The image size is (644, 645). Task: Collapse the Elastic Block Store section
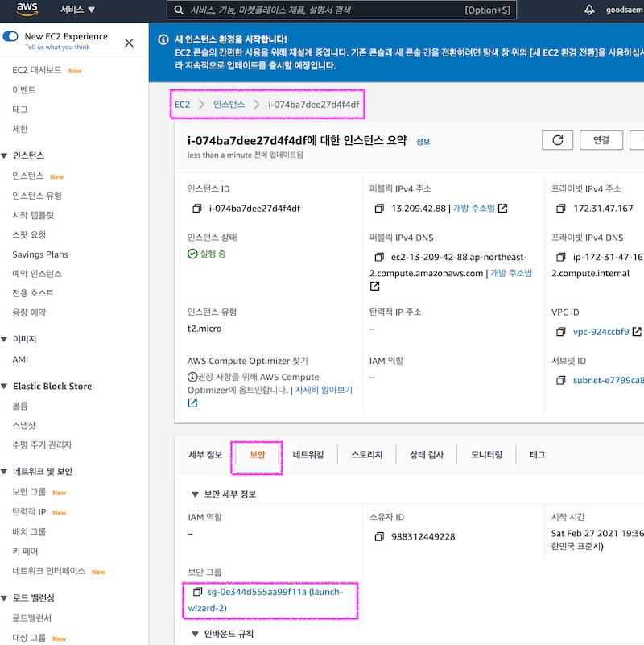tap(4, 387)
